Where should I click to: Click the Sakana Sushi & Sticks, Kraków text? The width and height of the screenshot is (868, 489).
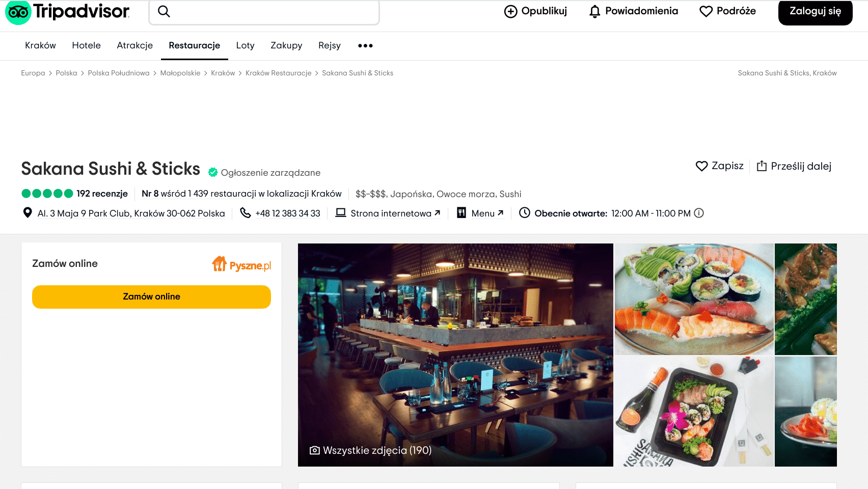click(787, 73)
